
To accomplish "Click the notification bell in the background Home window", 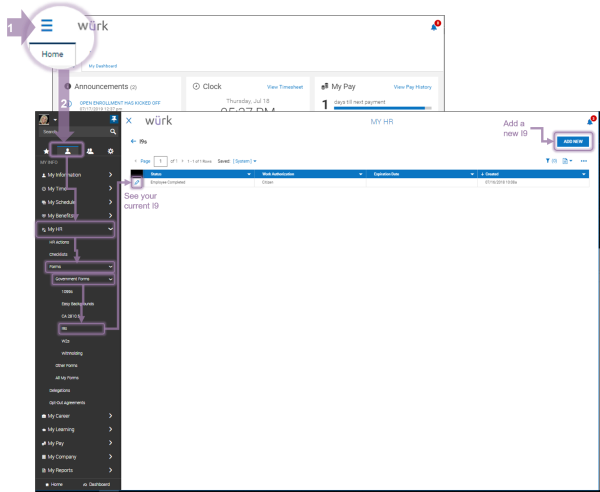I will 434,27.
